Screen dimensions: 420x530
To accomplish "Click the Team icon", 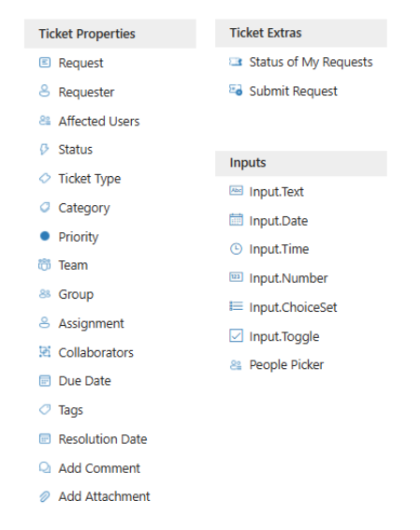I will pos(45,265).
